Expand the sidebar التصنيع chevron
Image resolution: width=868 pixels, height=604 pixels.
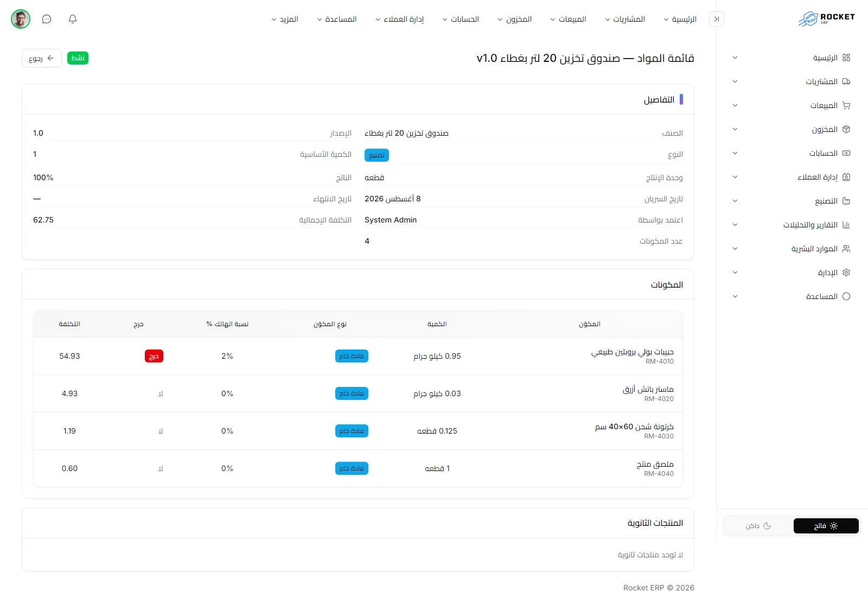[735, 201]
